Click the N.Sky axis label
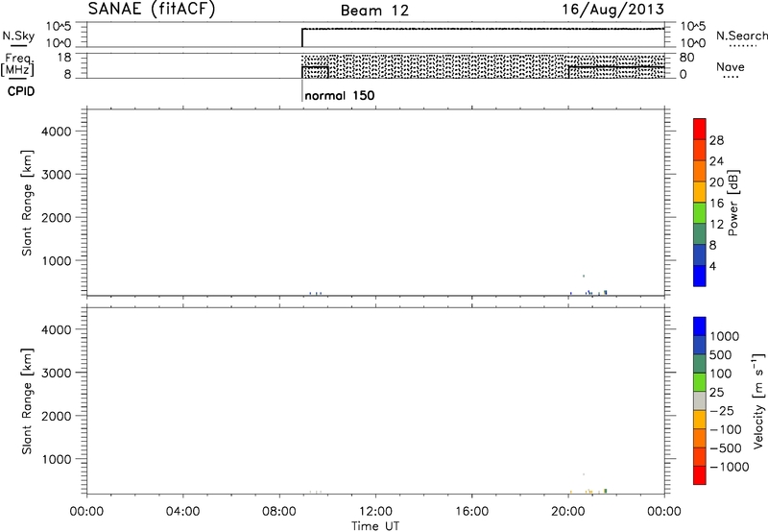Viewport: 768px width, 532px height. pyautogui.click(x=18, y=36)
